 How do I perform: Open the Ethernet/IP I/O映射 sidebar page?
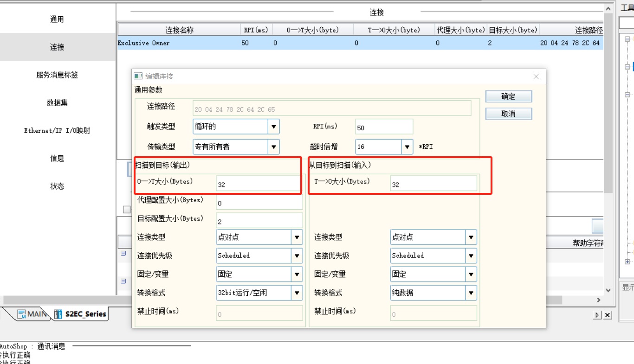click(57, 130)
